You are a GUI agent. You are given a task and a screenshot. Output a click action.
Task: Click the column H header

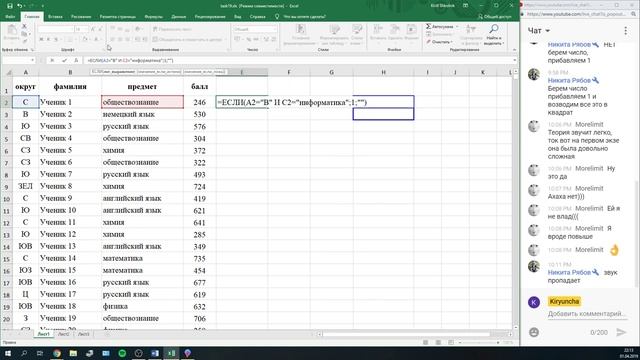pos(383,72)
